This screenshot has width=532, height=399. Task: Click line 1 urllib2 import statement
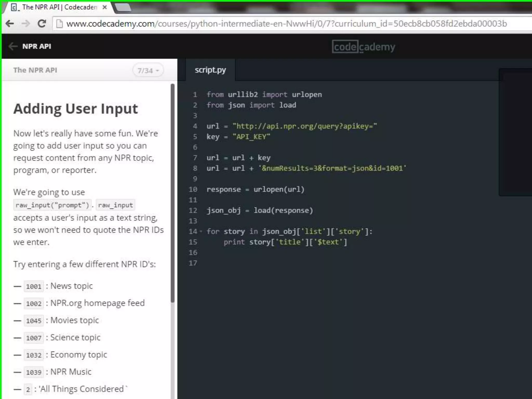264,95
